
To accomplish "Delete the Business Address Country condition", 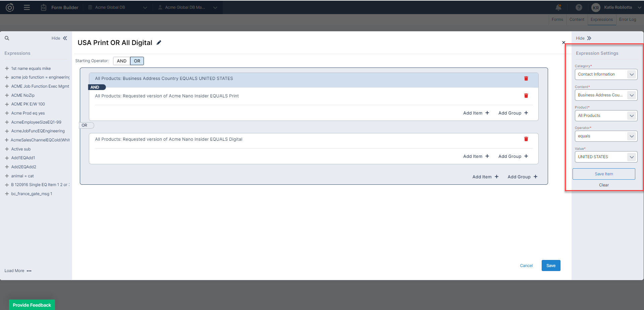I will click(526, 79).
